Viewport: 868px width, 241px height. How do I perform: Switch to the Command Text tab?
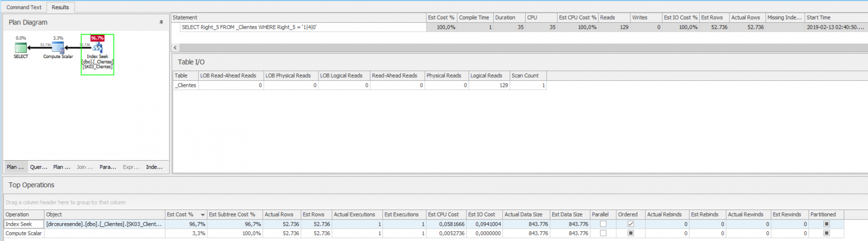[x=24, y=7]
